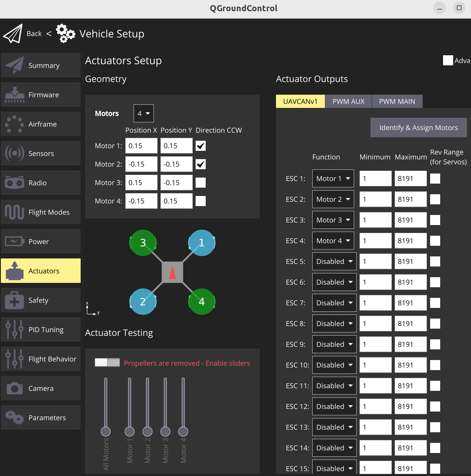The image size is (471, 476).
Task: Switch to the UAVCANv1 tab
Action: (x=300, y=102)
